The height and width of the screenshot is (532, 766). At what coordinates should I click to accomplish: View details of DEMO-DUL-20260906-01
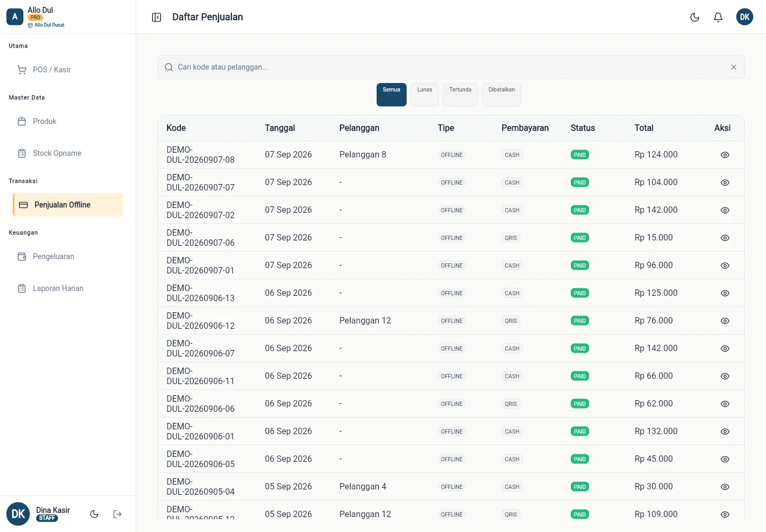tap(725, 431)
